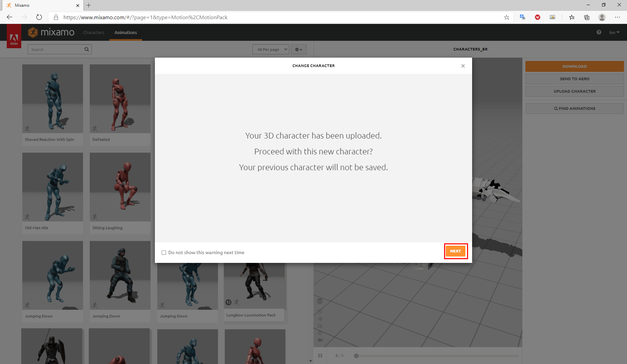The height and width of the screenshot is (364, 627).
Task: Select the Defeated animation thumbnail
Action: point(120,99)
